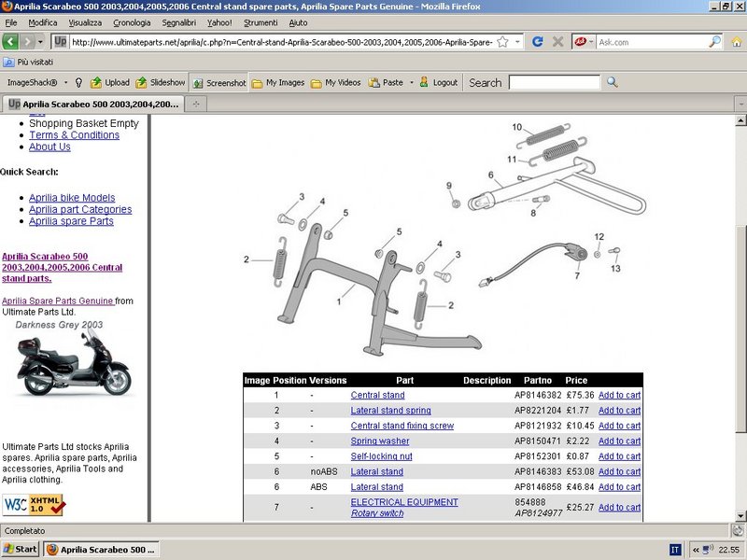The width and height of the screenshot is (747, 560).
Task: Add Lateral stand spring AP8221204 to cart
Action: click(x=619, y=411)
